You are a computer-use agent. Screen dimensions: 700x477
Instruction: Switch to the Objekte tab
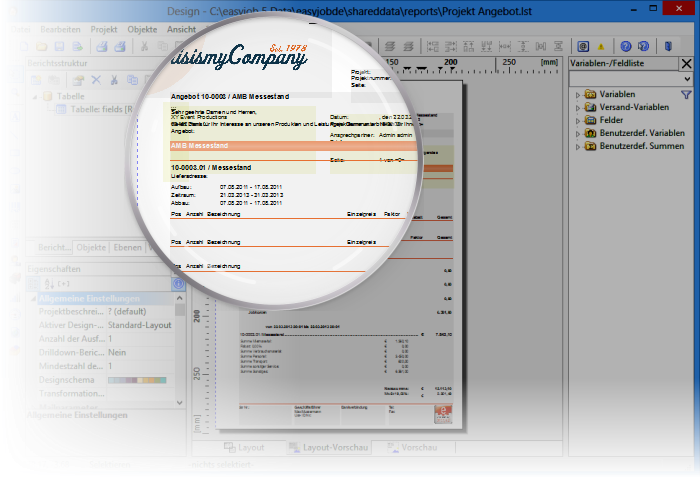[x=92, y=247]
